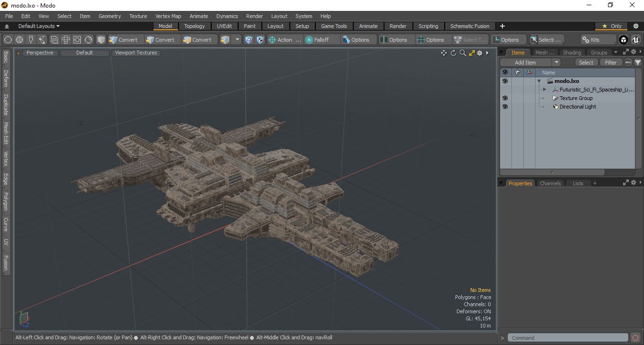Switch to the Channels tab
The width and height of the screenshot is (644, 345).
coord(550,183)
